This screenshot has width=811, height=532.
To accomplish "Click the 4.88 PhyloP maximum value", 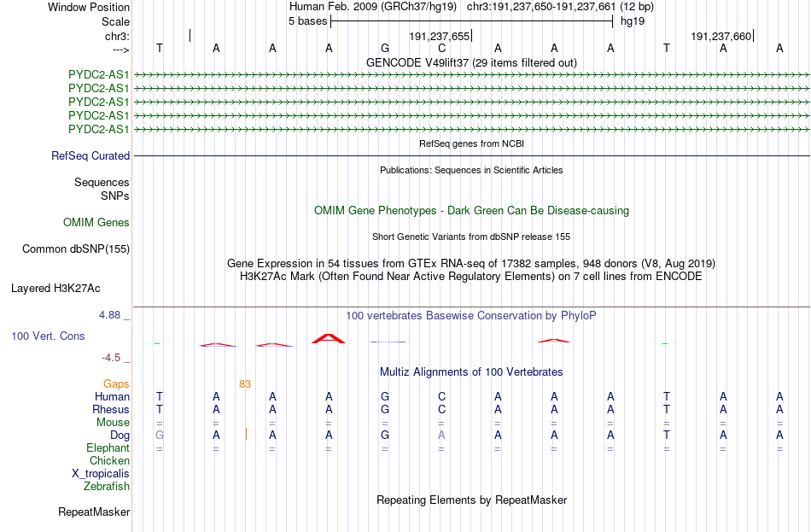I will 109,314.
